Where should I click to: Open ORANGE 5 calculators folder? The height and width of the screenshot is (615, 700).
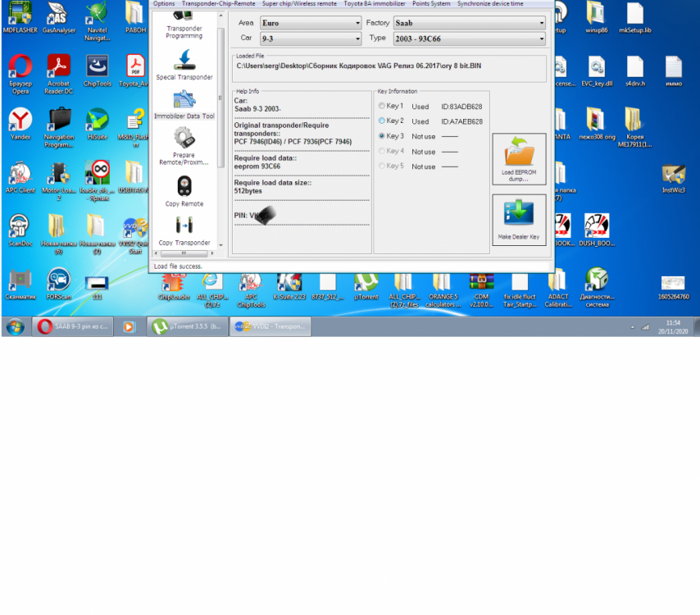pyautogui.click(x=443, y=289)
